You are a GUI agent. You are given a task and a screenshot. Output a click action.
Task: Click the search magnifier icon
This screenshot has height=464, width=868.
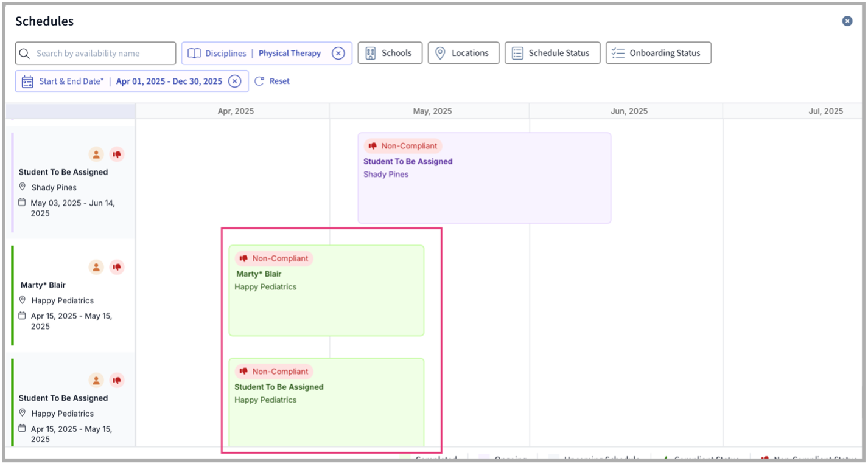click(x=25, y=54)
